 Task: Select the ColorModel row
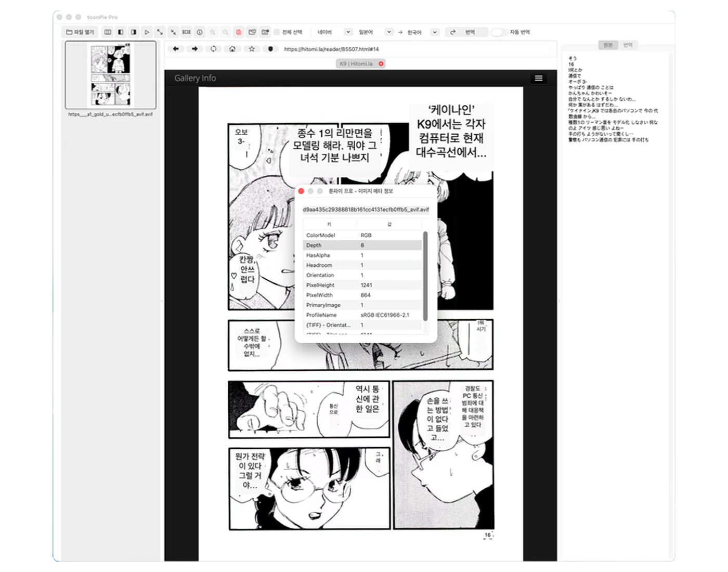[x=362, y=235]
